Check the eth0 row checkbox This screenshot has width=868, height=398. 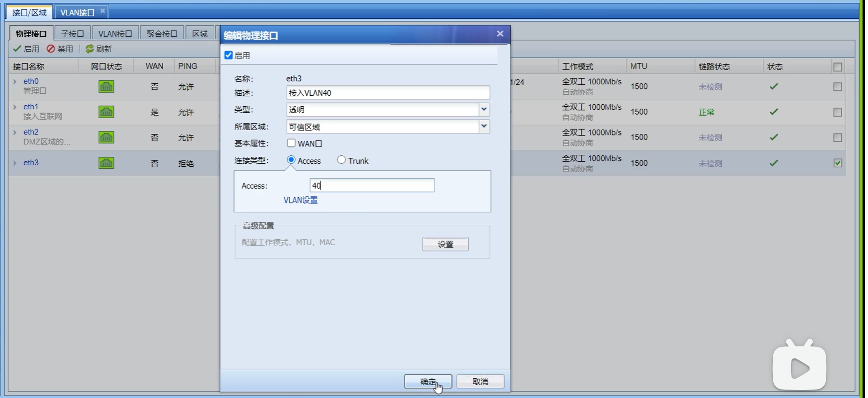pos(838,87)
